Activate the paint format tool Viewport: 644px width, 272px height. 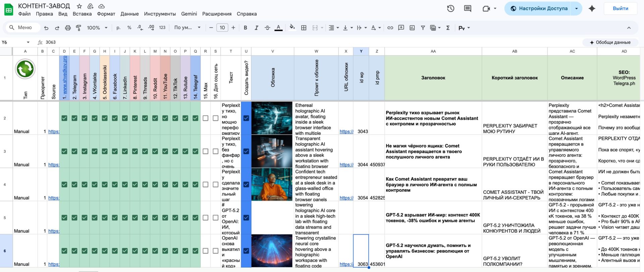[x=78, y=28]
